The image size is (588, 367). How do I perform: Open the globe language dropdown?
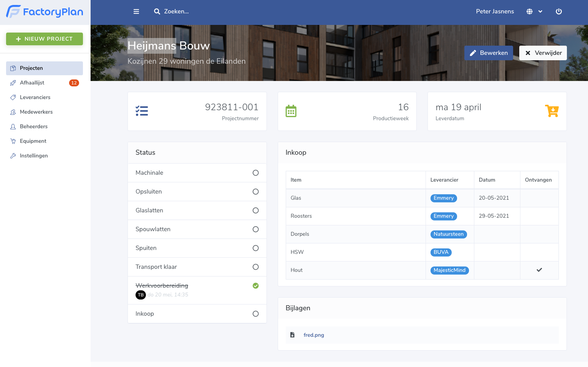529,12
